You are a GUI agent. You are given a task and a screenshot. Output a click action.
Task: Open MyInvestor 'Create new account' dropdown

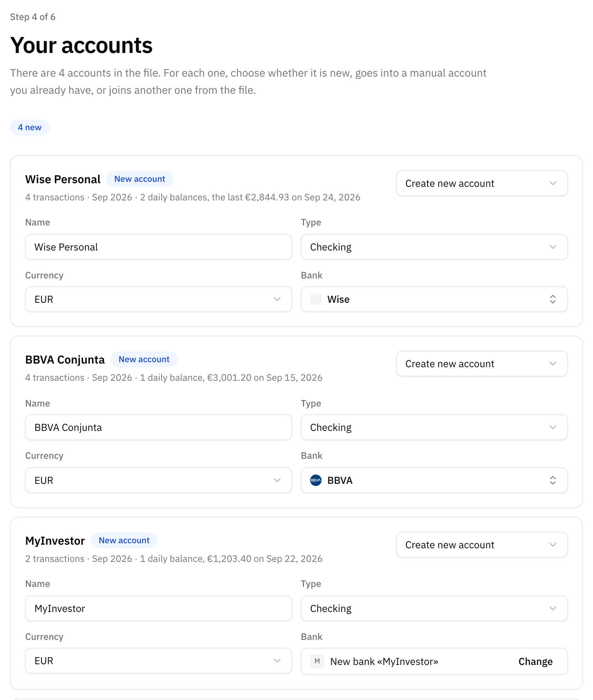point(482,545)
